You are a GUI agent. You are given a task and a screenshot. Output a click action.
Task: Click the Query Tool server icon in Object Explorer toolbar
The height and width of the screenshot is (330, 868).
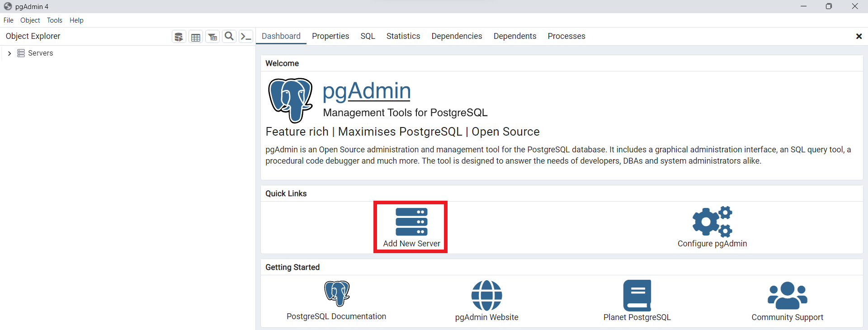(x=179, y=37)
